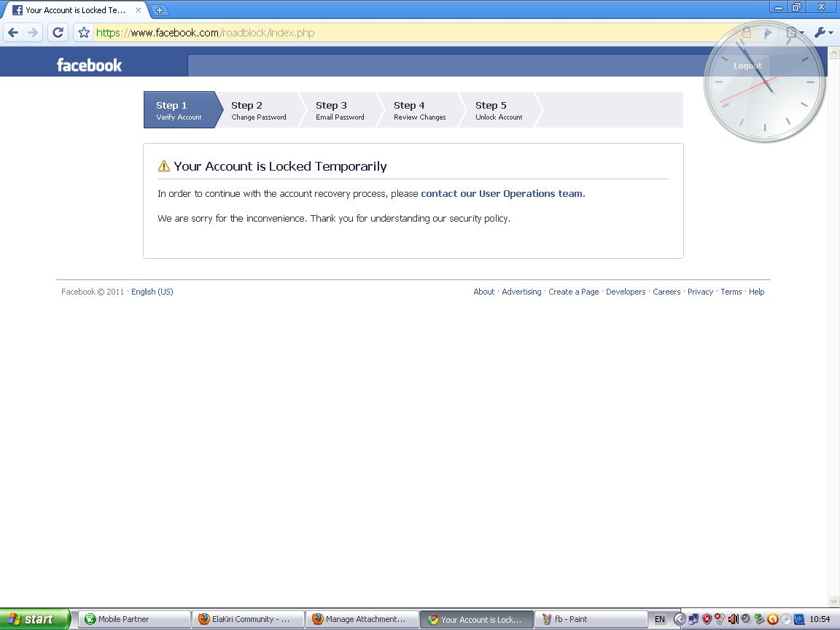The image size is (840, 630).
Task: Click the padlock icon in the address bar
Action: click(x=746, y=34)
